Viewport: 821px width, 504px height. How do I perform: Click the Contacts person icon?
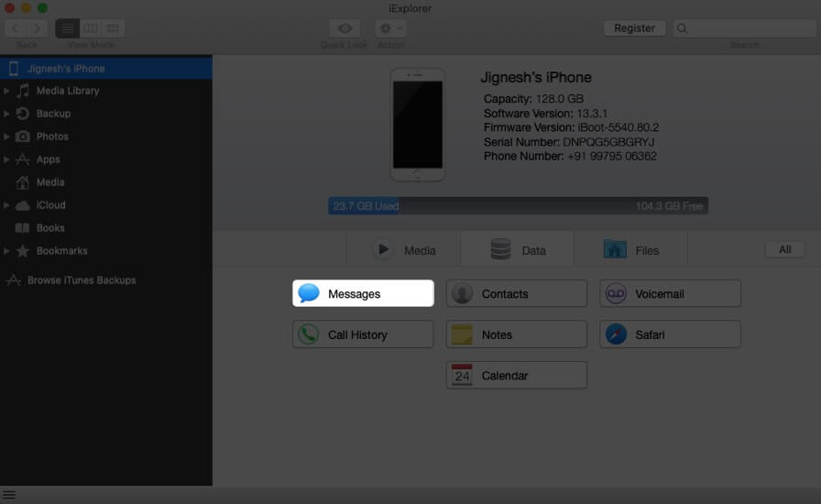click(x=462, y=293)
